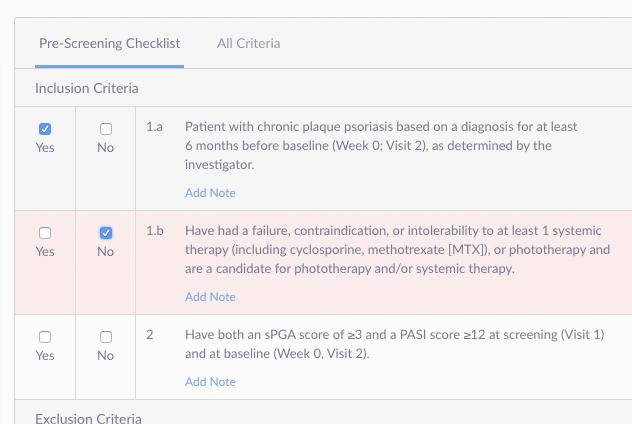Open the All Criteria tab
Image resolution: width=632 pixels, height=424 pixels.
248,43
